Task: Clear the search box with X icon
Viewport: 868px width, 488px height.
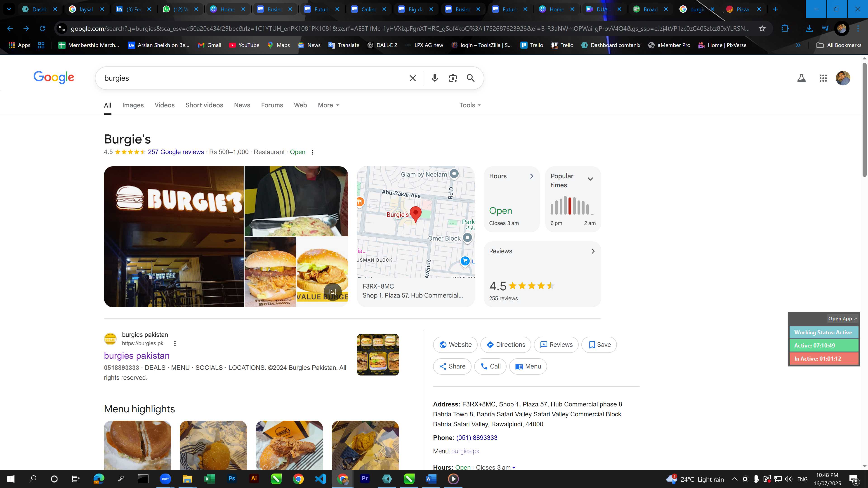Action: click(x=413, y=78)
